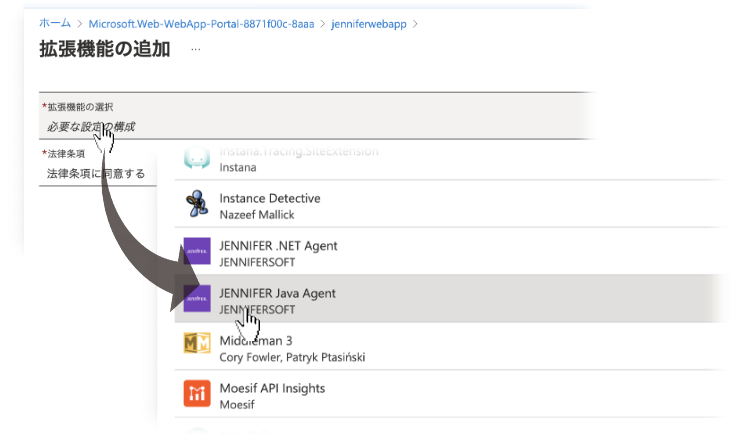Click the purple JENNIFER .NET Agent icon
This screenshot has width=734, height=437.
(196, 251)
